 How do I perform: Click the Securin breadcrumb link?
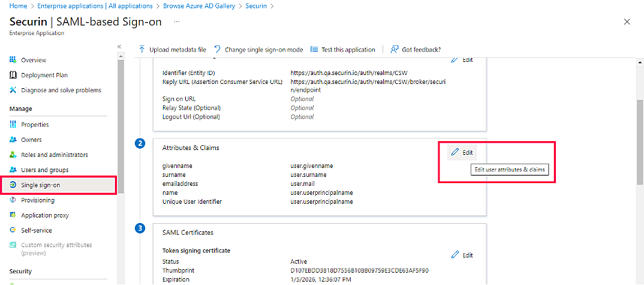point(255,6)
